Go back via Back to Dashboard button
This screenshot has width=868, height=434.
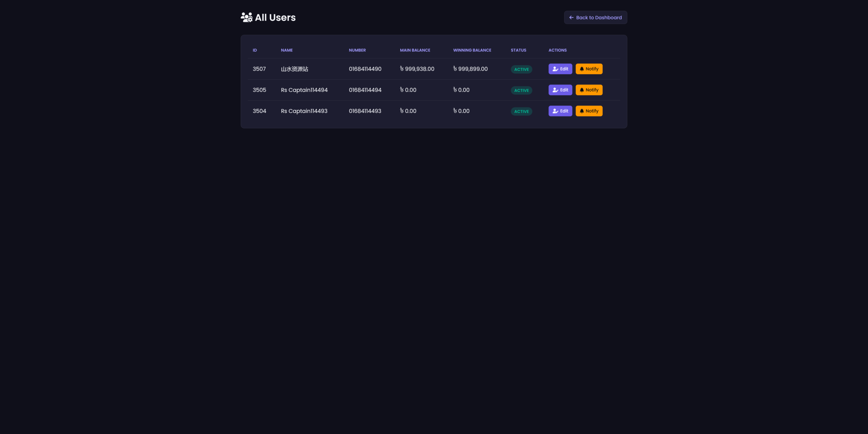[595, 18]
